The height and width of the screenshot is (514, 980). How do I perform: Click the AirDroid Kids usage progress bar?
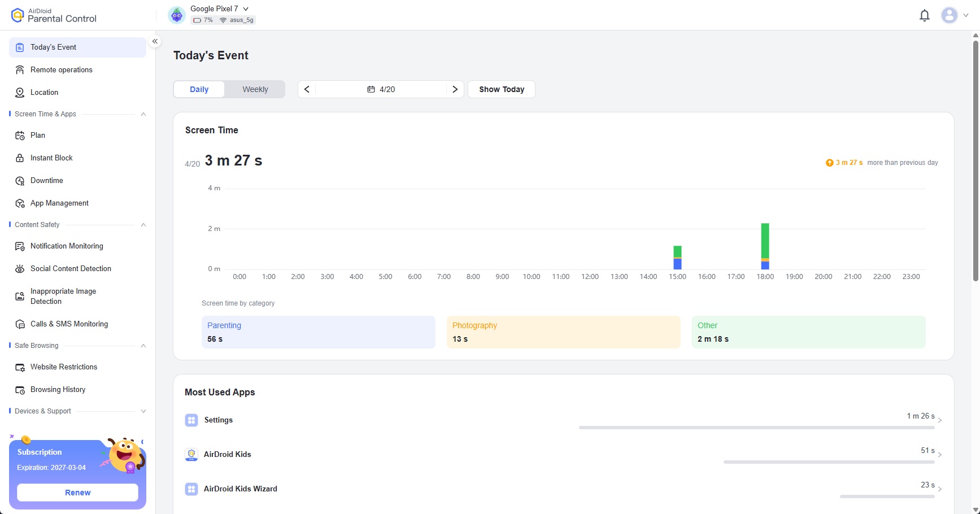point(829,462)
